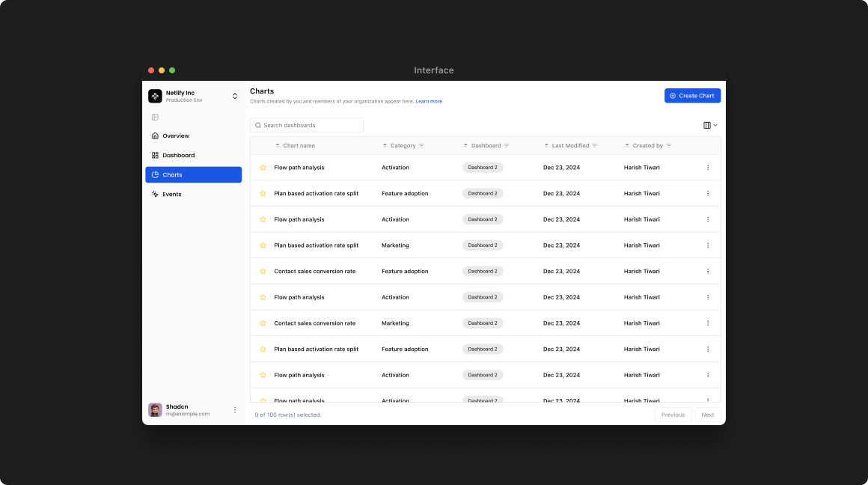Go to the Next page of results
Viewport: 868px width, 485px height.
(707, 415)
